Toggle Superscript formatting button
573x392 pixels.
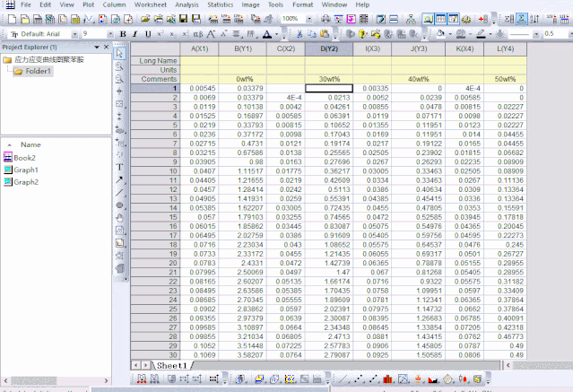160,34
